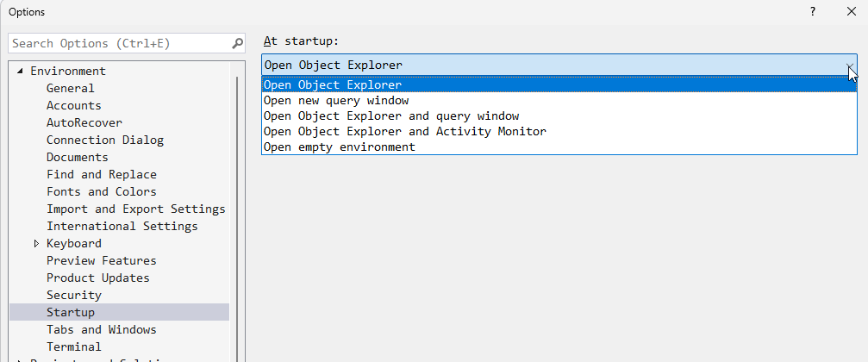Pick Open Object Explorer and Activity Monitor
Viewport: 868px width, 362px height.
pyautogui.click(x=404, y=132)
